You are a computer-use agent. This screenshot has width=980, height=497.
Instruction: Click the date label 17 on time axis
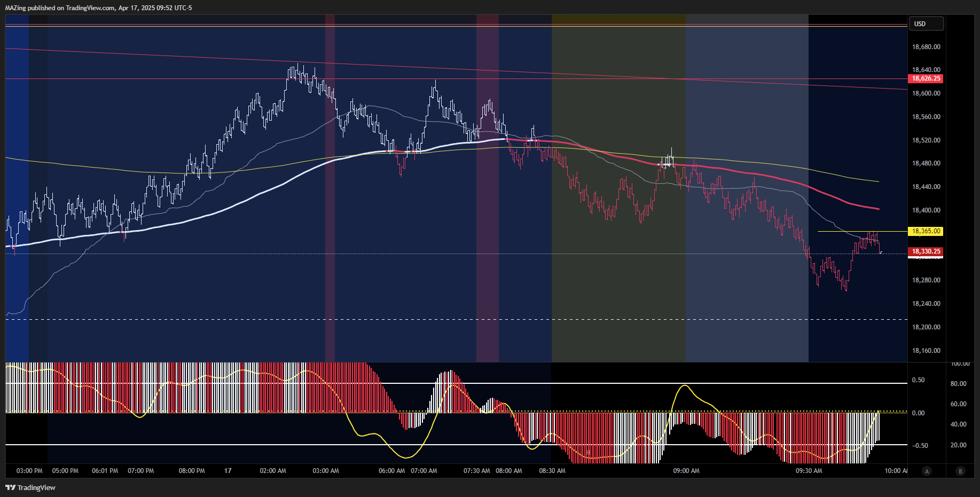(228, 471)
